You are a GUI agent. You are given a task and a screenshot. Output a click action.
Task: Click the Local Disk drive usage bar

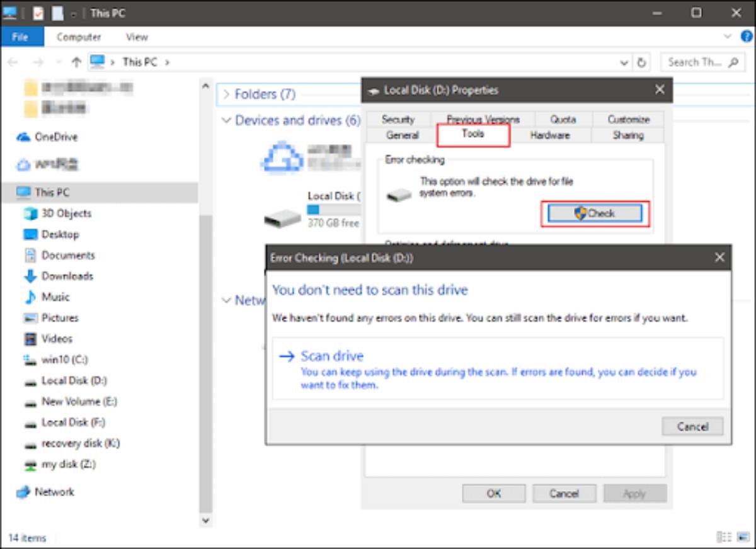[x=335, y=210]
